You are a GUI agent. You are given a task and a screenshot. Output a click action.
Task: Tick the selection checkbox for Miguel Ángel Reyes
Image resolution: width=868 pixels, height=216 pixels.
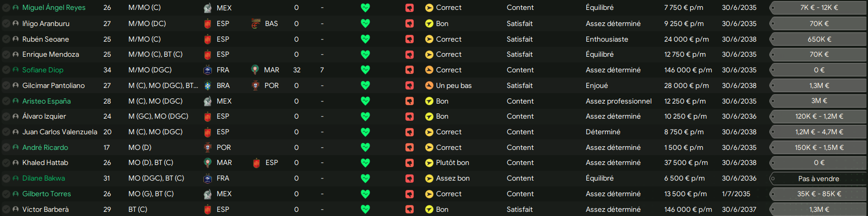6,8
